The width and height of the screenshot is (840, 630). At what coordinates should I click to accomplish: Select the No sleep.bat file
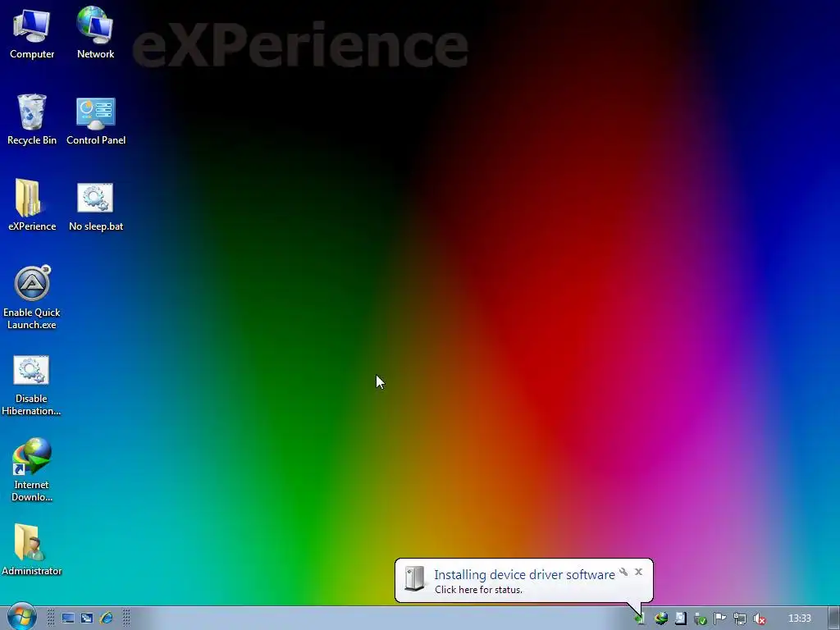96,207
